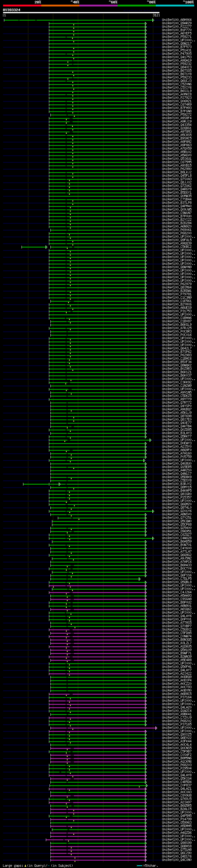The image size is (197, 868).
Task: Select label UniRef100_A9QA19
Action: [177, 60]
